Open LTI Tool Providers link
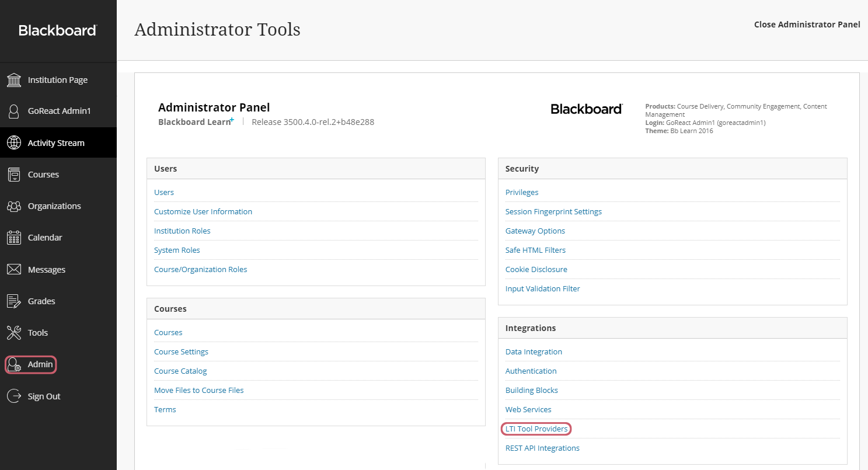Image resolution: width=868 pixels, height=470 pixels. 536,429
